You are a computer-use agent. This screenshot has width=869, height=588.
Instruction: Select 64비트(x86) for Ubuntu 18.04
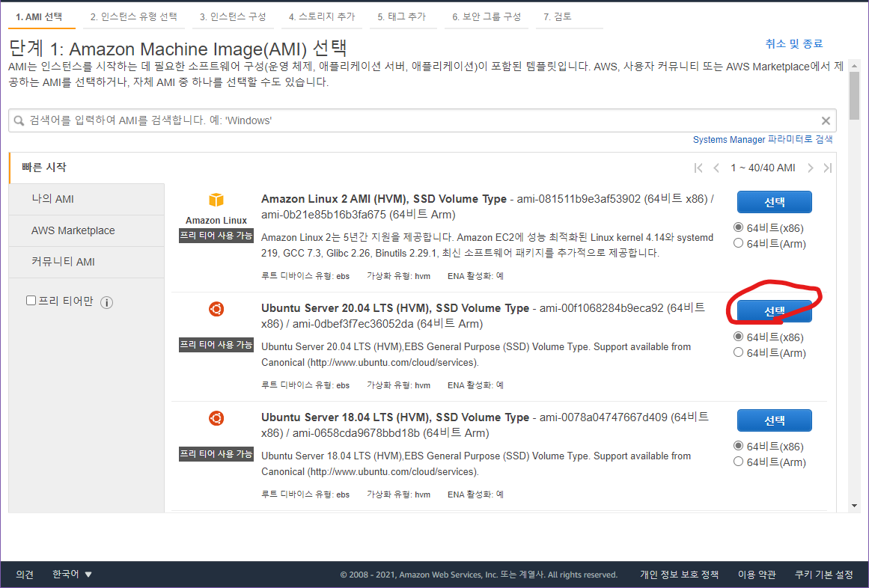click(x=738, y=445)
